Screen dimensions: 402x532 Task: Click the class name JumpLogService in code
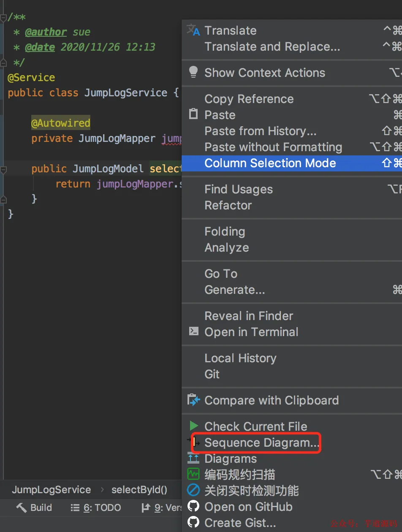(126, 92)
